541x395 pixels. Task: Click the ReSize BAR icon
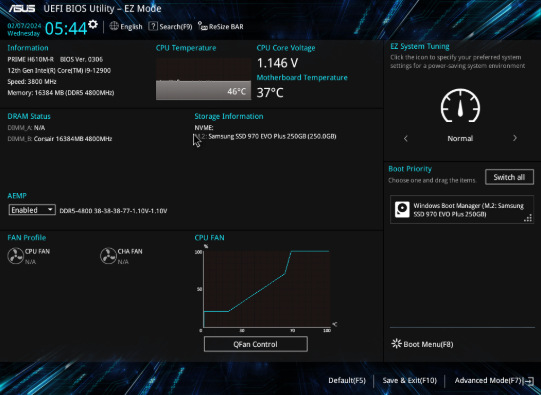tap(203, 26)
